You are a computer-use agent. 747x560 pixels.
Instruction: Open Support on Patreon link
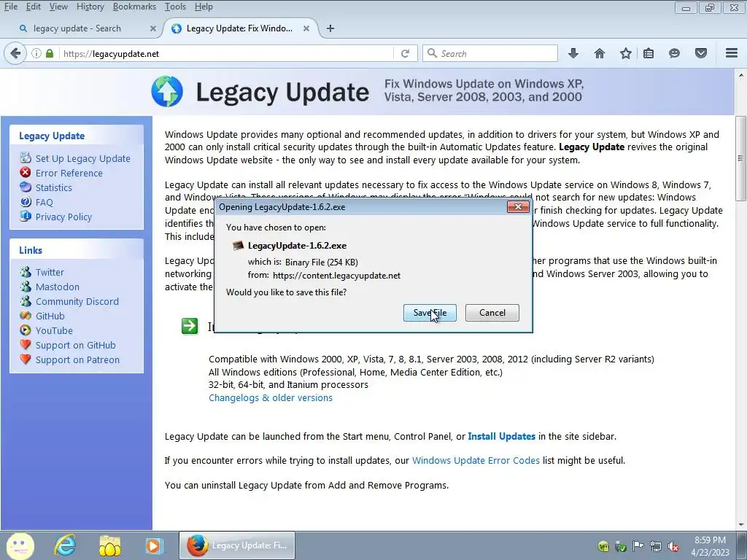click(77, 360)
